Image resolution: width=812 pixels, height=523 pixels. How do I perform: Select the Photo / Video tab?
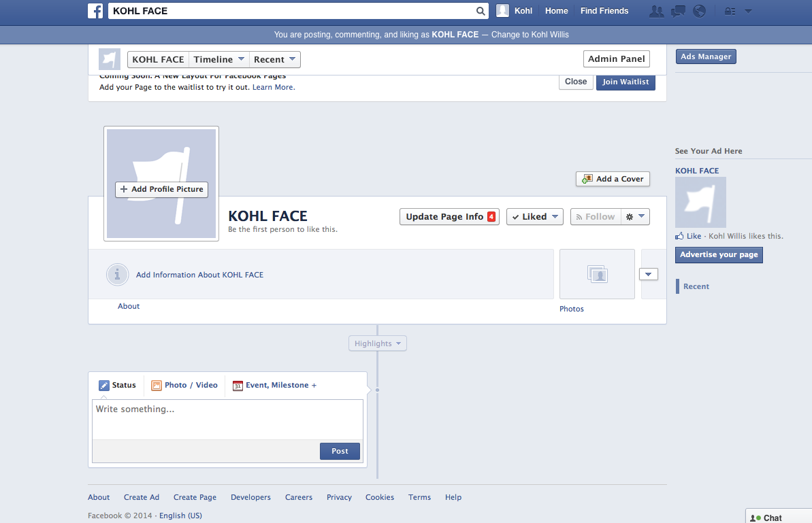(x=184, y=386)
